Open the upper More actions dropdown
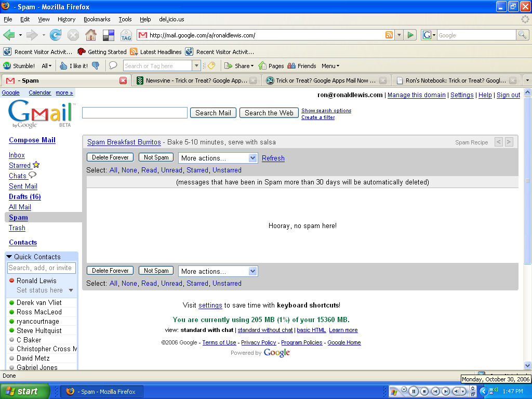This screenshot has width=532, height=399. [218, 158]
